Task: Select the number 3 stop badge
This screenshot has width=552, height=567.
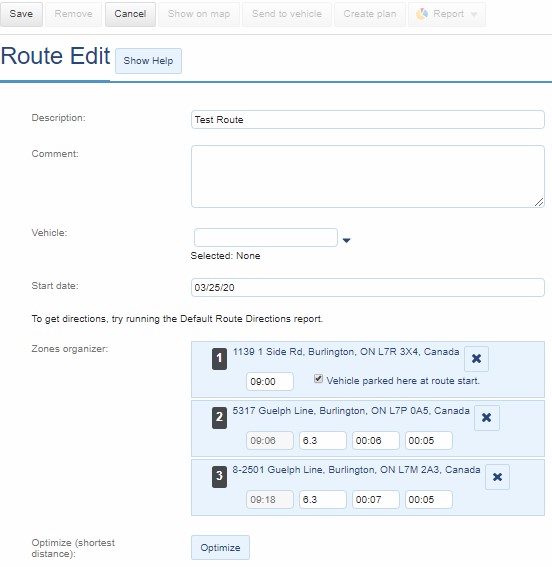Action: (x=219, y=477)
